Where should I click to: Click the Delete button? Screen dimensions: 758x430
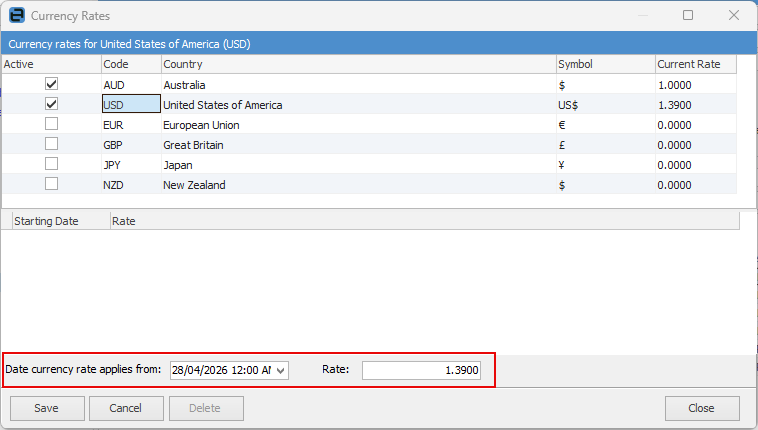click(206, 408)
